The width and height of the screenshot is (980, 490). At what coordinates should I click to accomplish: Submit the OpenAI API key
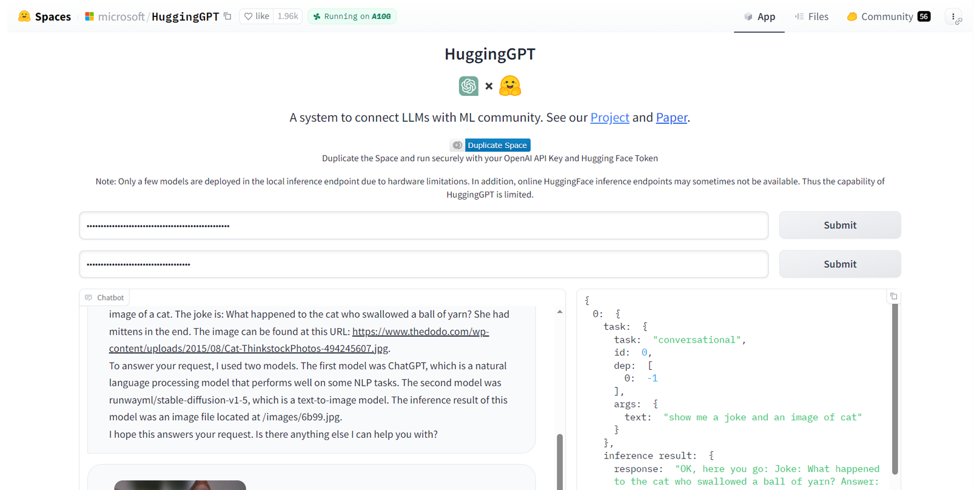pos(840,225)
